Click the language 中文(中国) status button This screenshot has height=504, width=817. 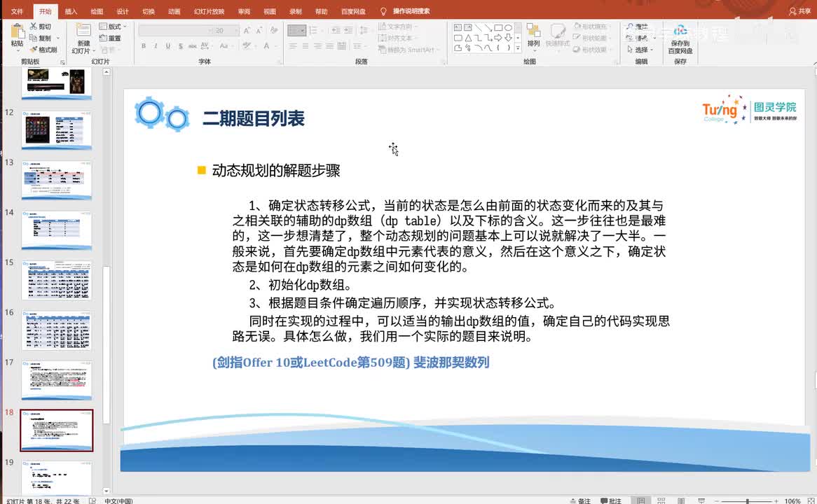point(118,500)
